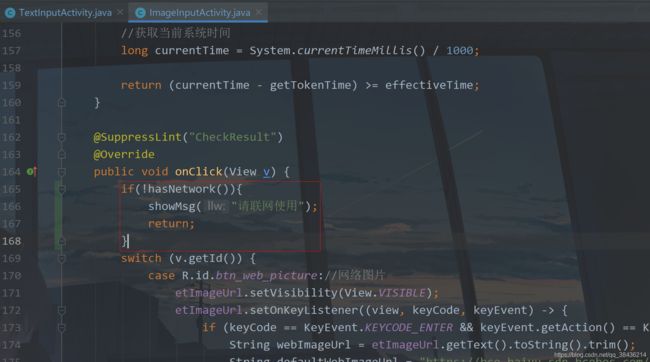
Task: Click line number 168 in the gutter
Action: click(x=12, y=241)
